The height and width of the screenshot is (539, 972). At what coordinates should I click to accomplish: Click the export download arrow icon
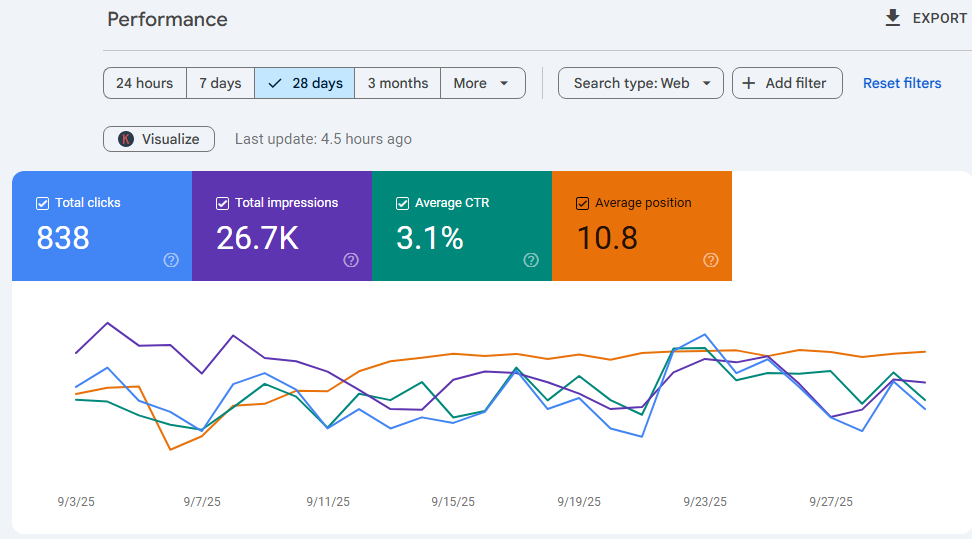click(893, 18)
